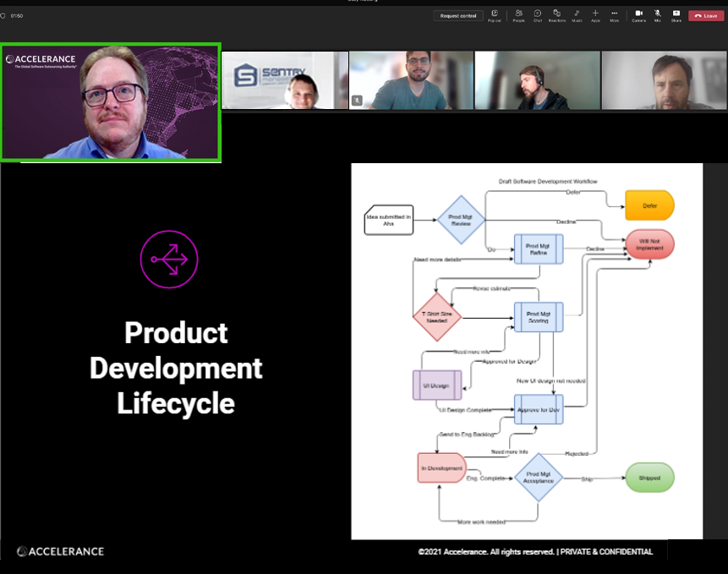
Task: Click the Prod Mgt Acceptance diamond
Action: coord(539,478)
